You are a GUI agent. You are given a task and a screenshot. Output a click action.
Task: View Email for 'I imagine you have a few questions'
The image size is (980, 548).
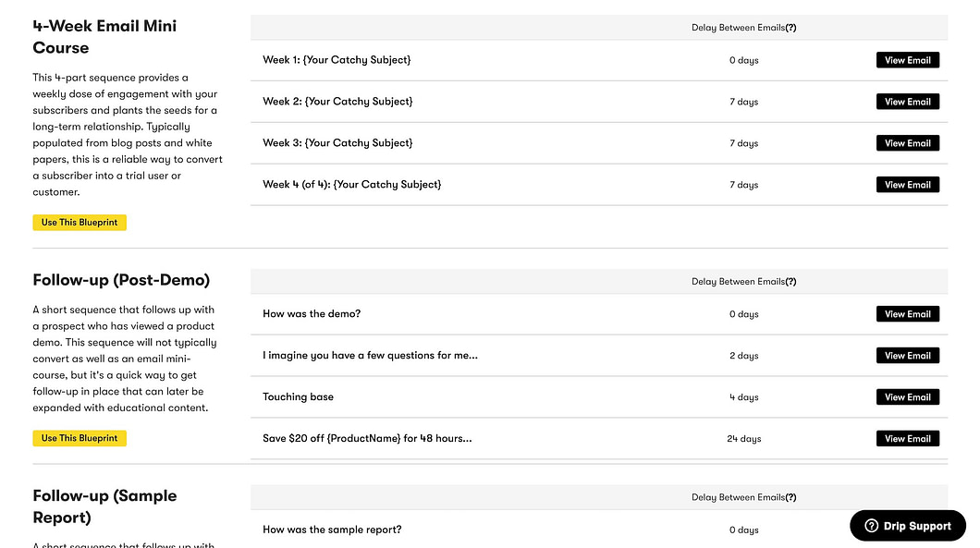click(907, 355)
